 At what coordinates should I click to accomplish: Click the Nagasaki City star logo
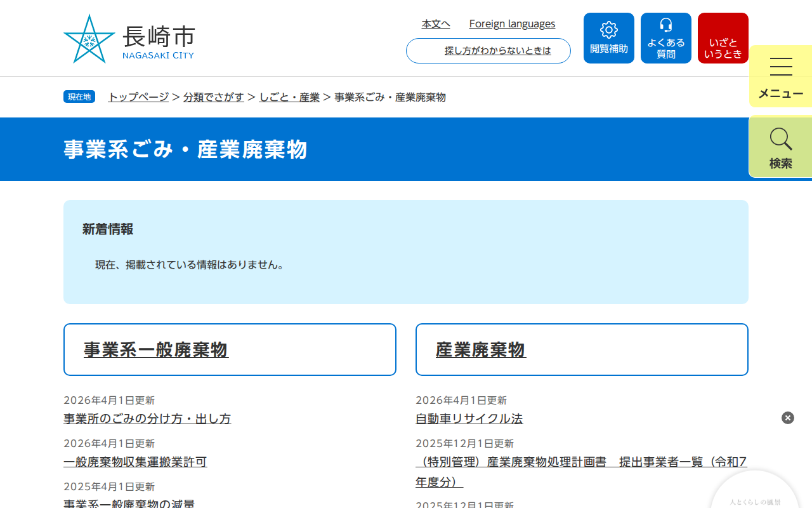click(89, 38)
